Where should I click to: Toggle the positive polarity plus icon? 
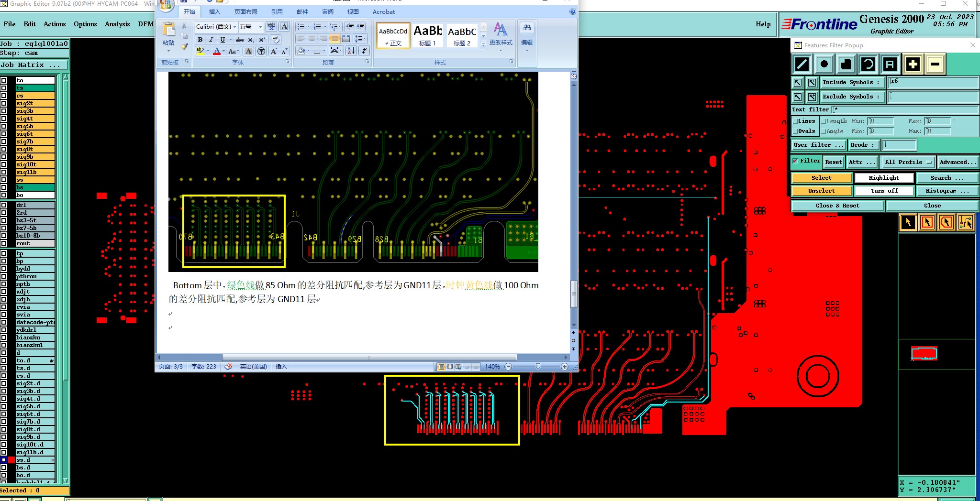point(913,64)
